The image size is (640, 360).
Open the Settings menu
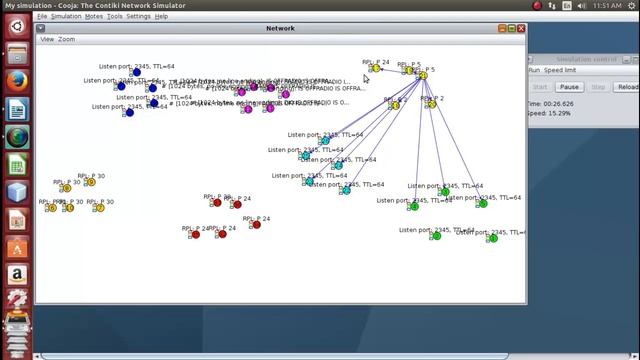pyautogui.click(x=138, y=16)
